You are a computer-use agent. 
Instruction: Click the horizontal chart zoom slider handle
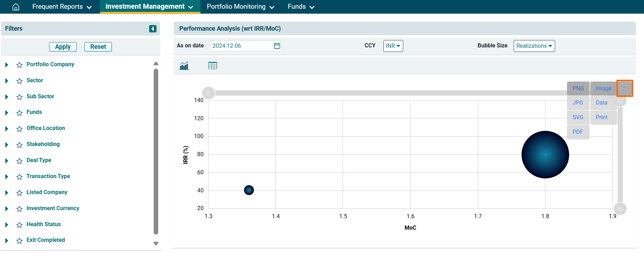pyautogui.click(x=208, y=93)
